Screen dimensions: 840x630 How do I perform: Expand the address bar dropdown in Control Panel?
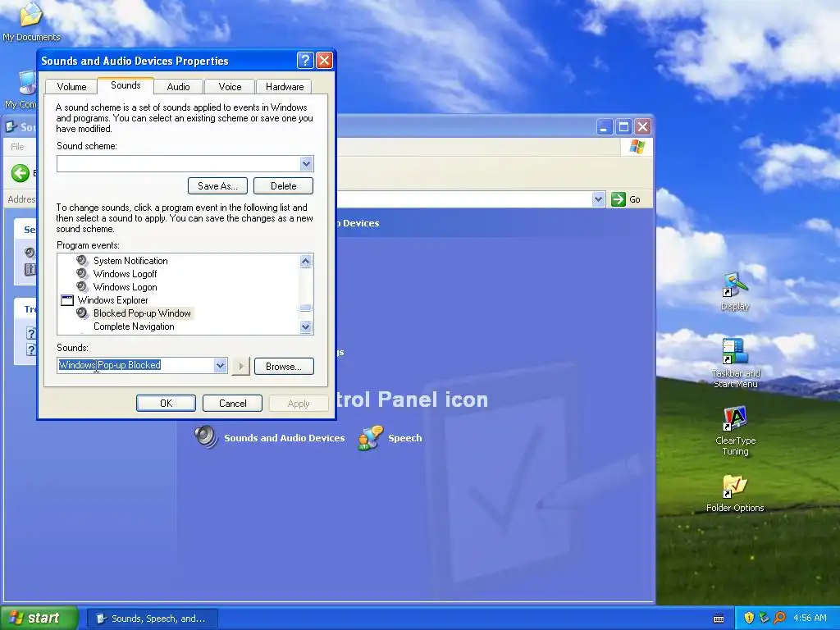click(598, 199)
